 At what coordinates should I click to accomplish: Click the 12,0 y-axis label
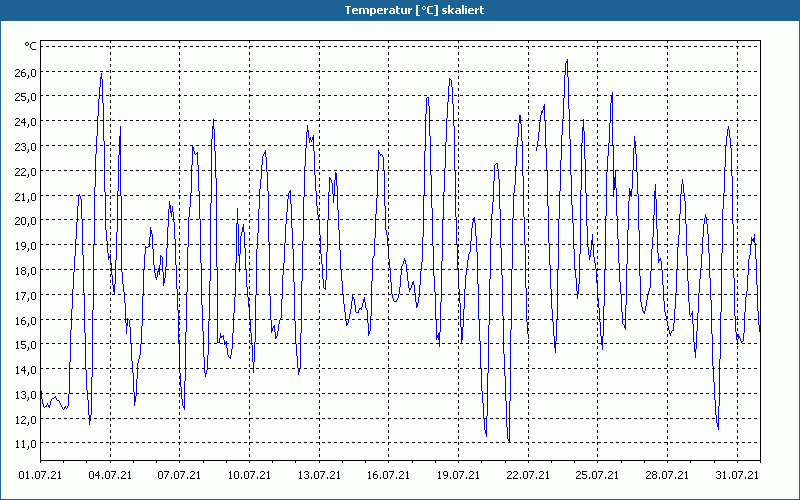point(26,419)
